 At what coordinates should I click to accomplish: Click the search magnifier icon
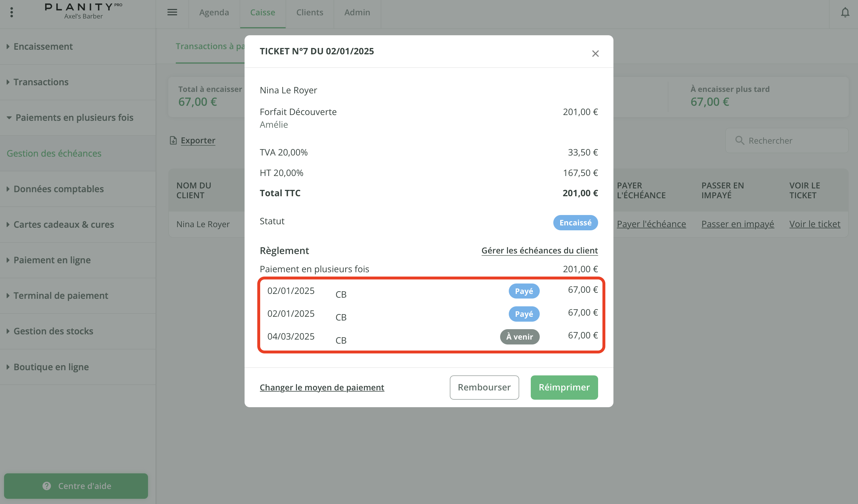tap(739, 140)
